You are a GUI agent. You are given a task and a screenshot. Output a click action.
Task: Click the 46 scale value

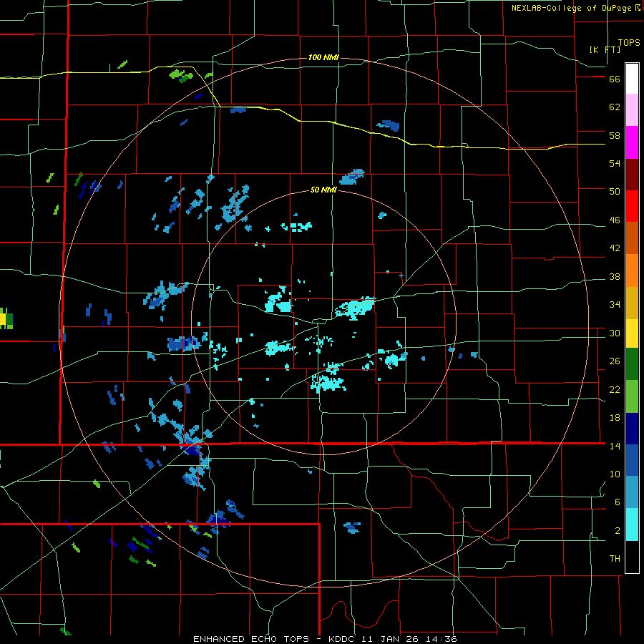[615, 220]
